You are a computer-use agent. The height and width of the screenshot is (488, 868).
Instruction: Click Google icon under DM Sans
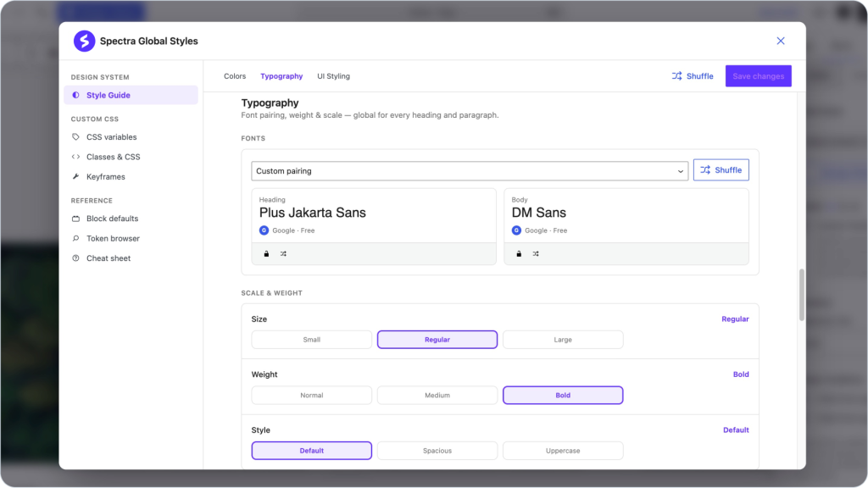(516, 230)
